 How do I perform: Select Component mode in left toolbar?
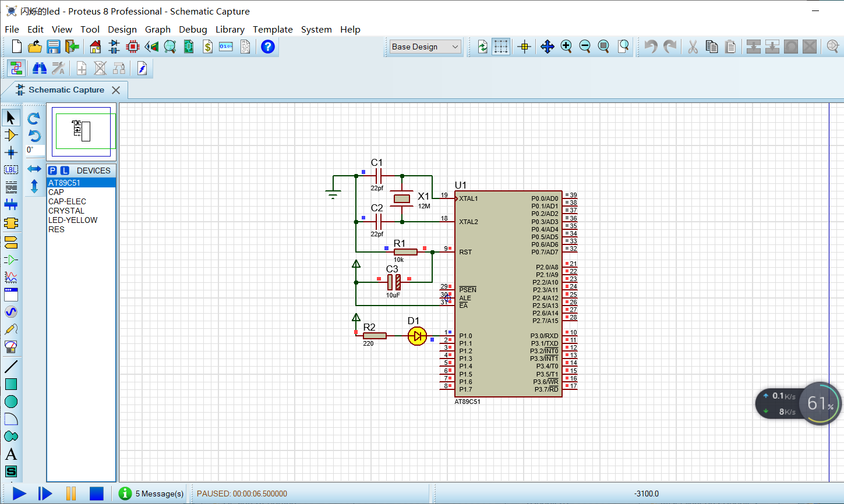[x=11, y=135]
